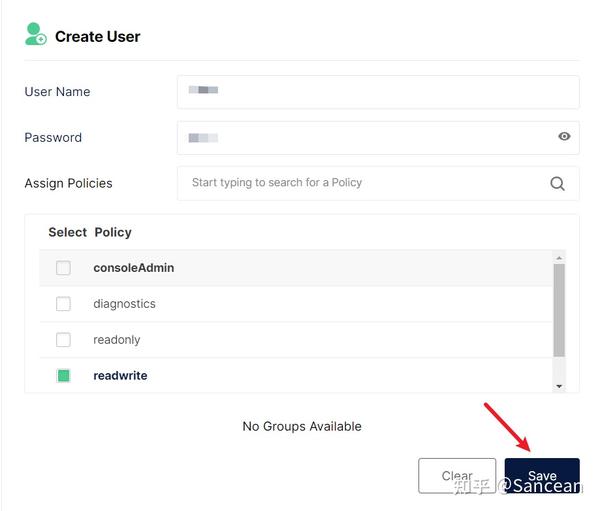This screenshot has height=511, width=600.
Task: Focus the Password input field
Action: point(378,138)
